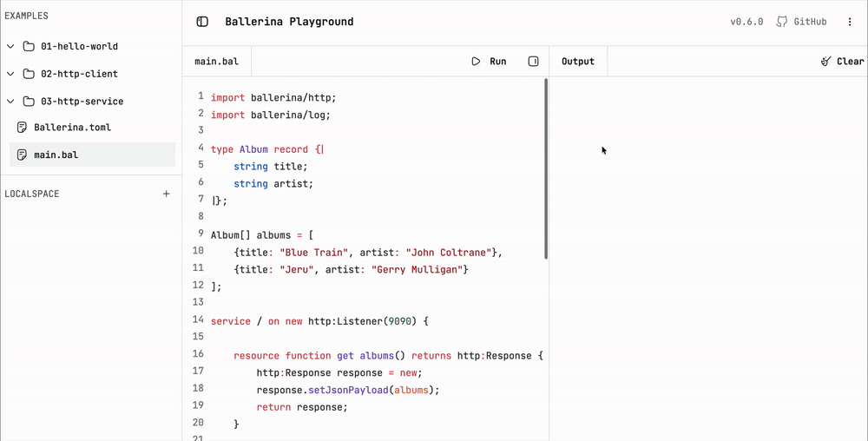
Task: Click the Ballerina.toml file icon
Action: point(22,128)
